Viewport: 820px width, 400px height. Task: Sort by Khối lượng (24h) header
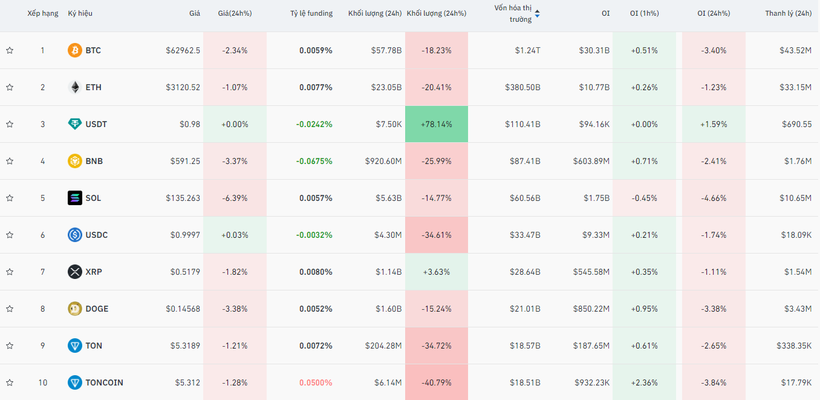point(375,14)
